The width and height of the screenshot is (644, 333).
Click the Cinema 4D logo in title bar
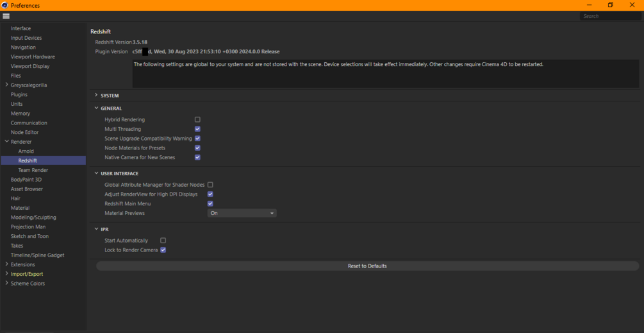5,5
